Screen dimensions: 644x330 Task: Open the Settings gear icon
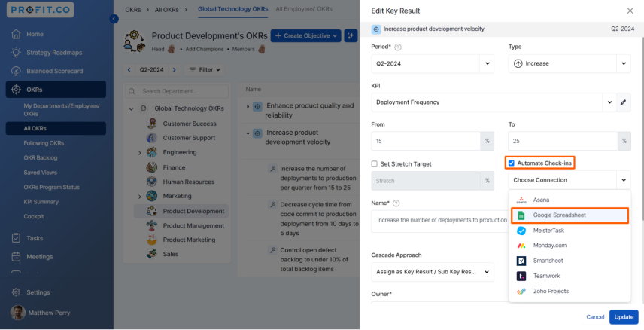16,292
